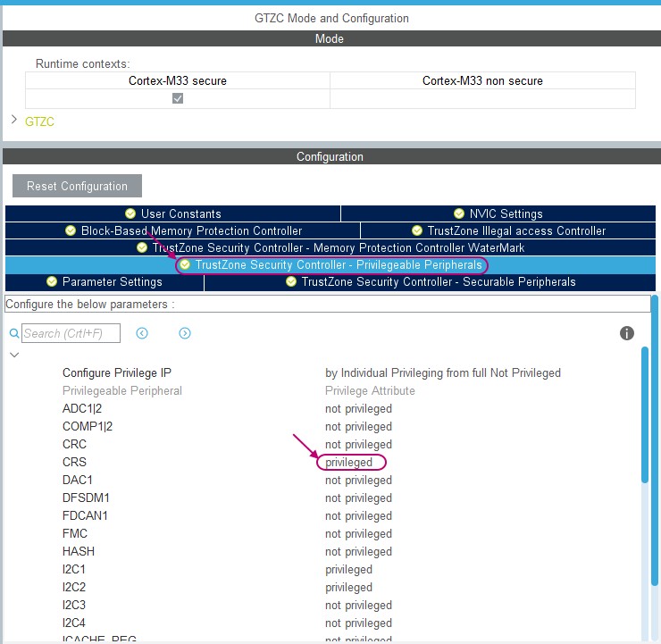The image size is (661, 644).
Task: Click the parameter list inner scrollbar
Action: [645, 414]
